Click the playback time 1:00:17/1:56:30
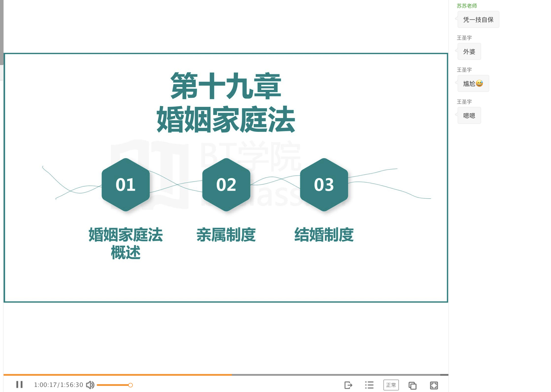The height and width of the screenshot is (392, 551). (x=59, y=385)
